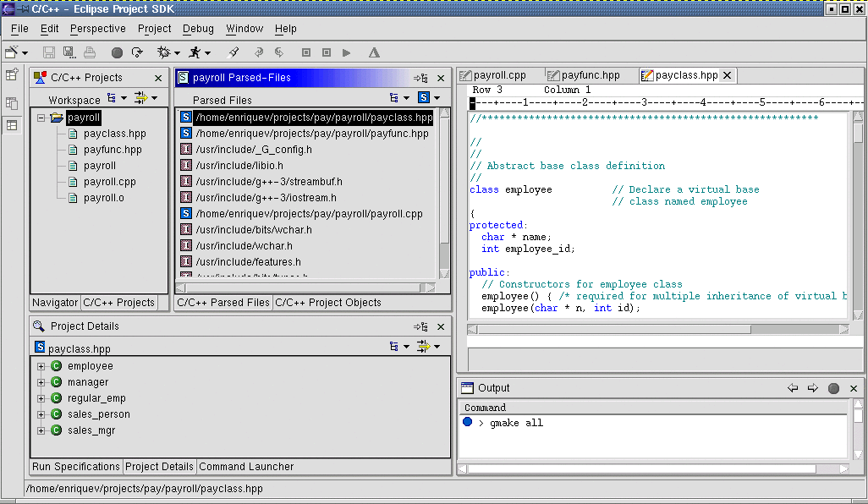868x504 pixels.
Task: Select /usr/include/features.h in Parsed Files
Action: [248, 261]
